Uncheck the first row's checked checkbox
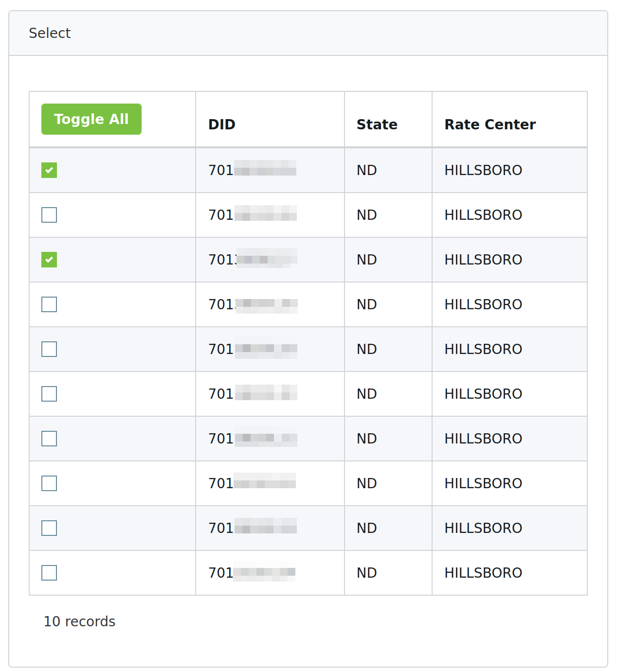 (x=49, y=170)
